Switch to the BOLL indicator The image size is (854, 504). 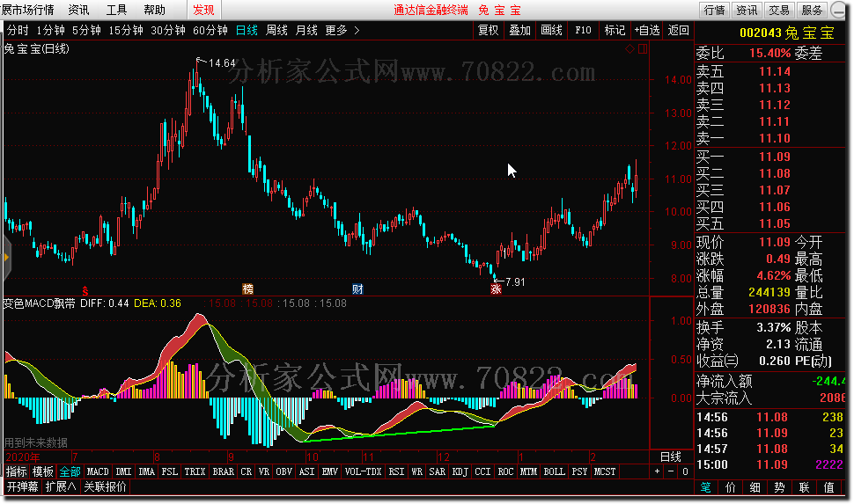tap(554, 471)
